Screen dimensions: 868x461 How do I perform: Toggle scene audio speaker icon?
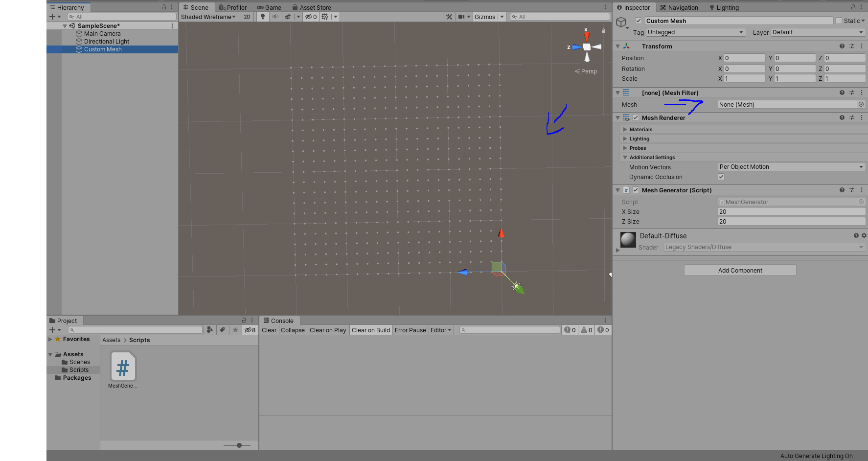[275, 17]
